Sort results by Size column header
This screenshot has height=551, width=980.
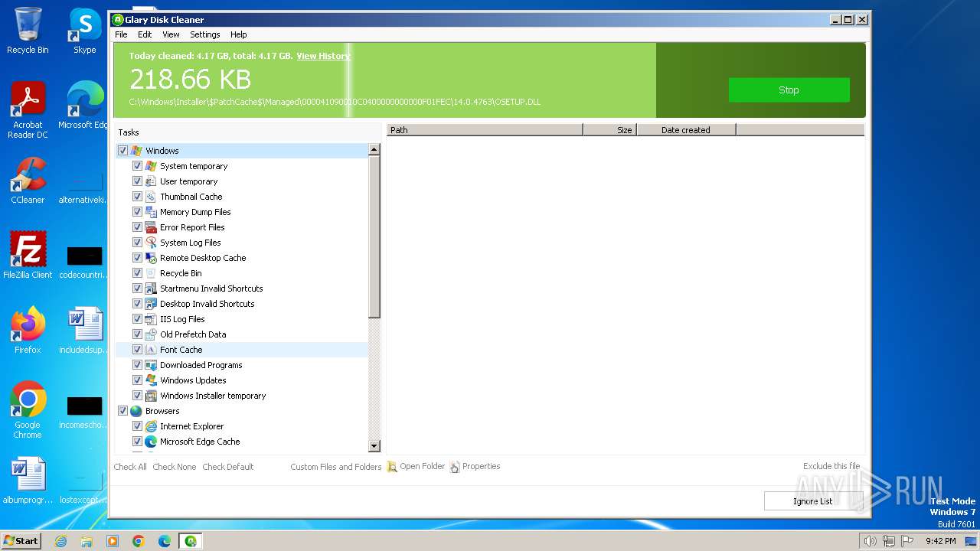(x=609, y=130)
